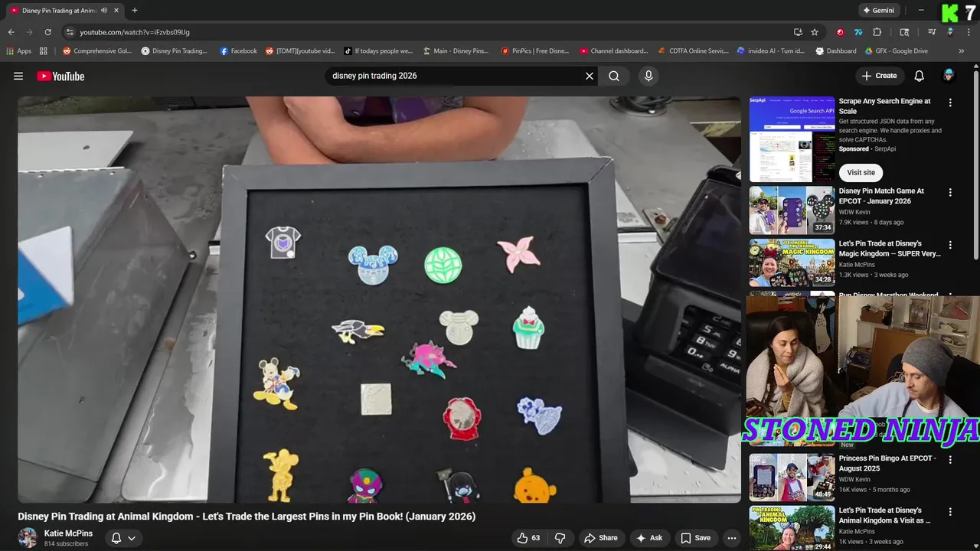Install app icon in address bar
Image resolution: width=980 pixels, height=551 pixels.
798,32
